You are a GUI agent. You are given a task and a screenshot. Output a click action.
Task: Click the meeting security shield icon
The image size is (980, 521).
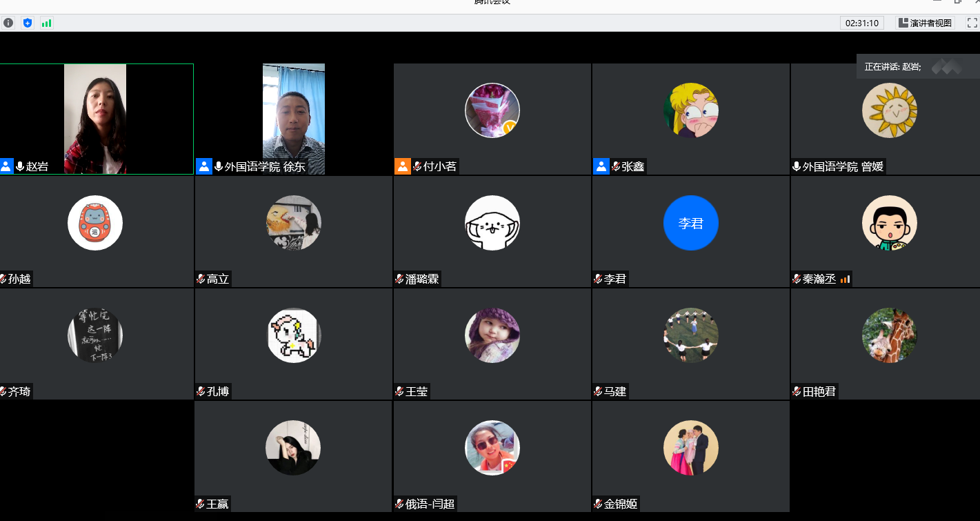(27, 23)
